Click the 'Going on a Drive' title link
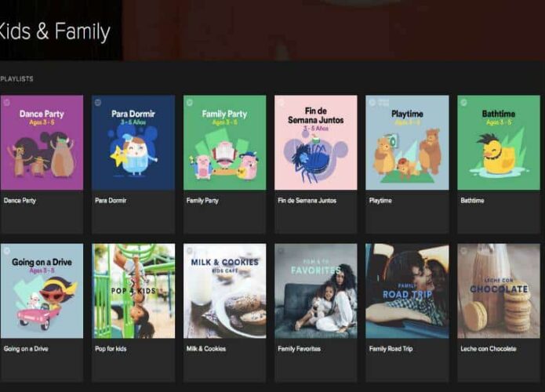This screenshot has height=392, width=545. [26, 349]
